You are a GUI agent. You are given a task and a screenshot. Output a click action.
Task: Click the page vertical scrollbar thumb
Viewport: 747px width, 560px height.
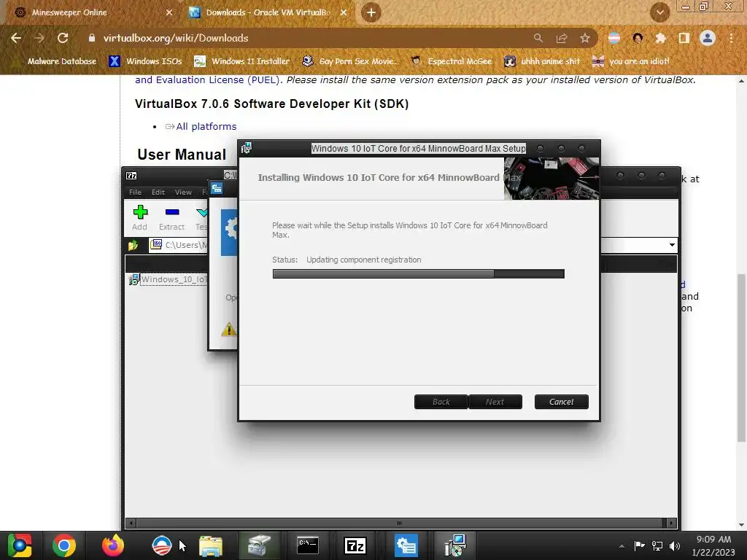coord(741,358)
